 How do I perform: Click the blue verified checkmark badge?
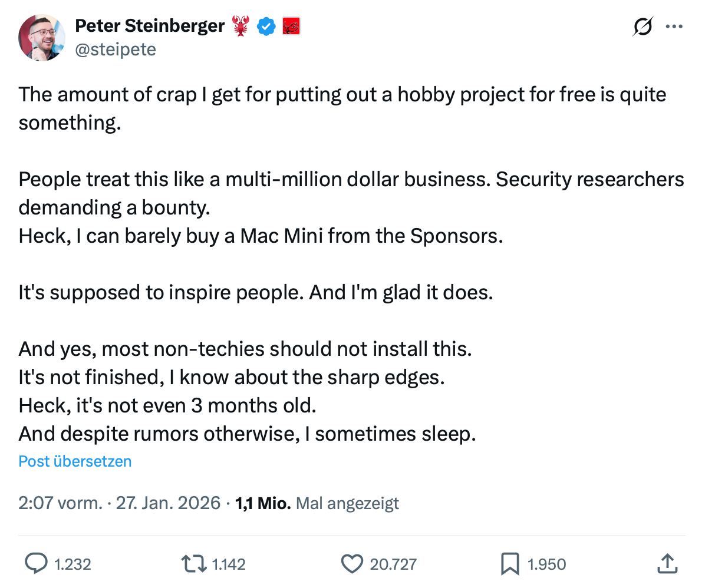click(266, 26)
